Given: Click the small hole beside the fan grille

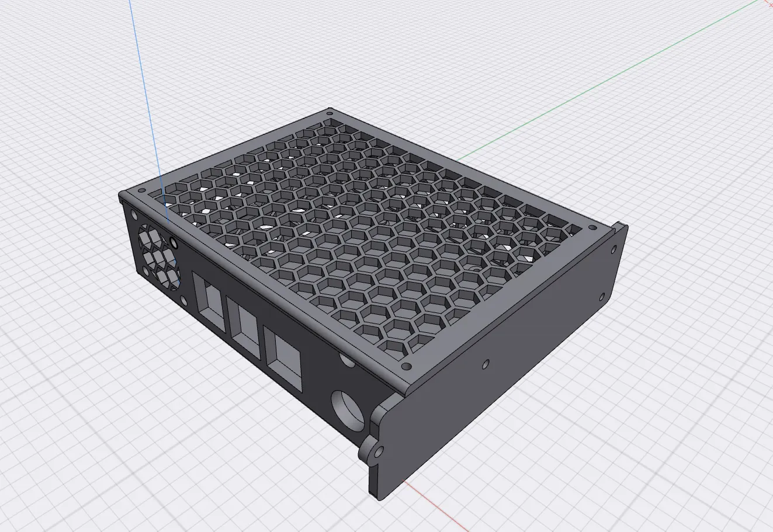Looking at the screenshot, I should pos(175,244).
